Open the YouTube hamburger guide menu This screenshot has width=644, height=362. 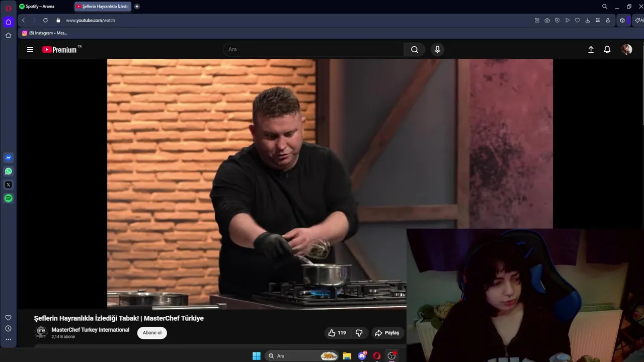click(30, 49)
